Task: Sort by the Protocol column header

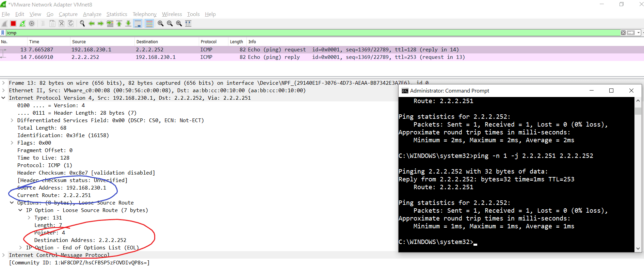Action: (x=213, y=42)
